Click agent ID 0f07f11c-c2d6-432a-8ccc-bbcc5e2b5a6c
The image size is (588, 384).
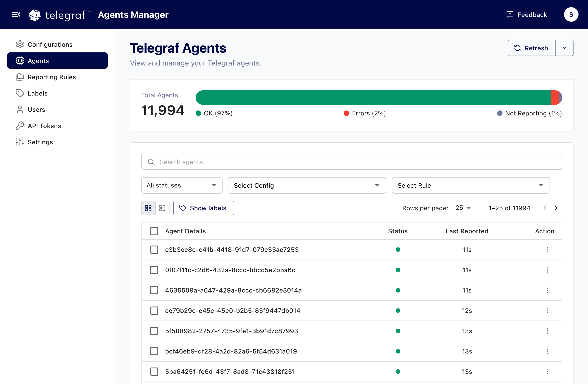230,270
